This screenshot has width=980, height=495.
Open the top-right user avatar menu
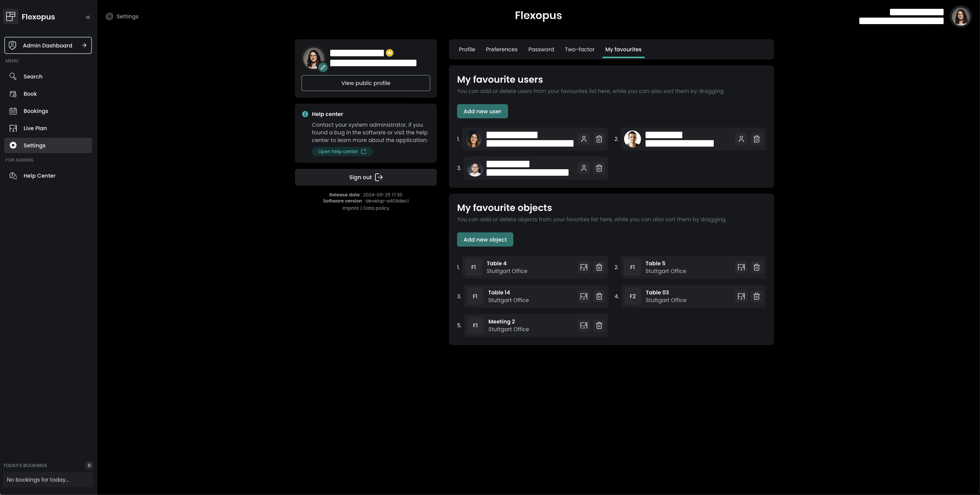[960, 16]
